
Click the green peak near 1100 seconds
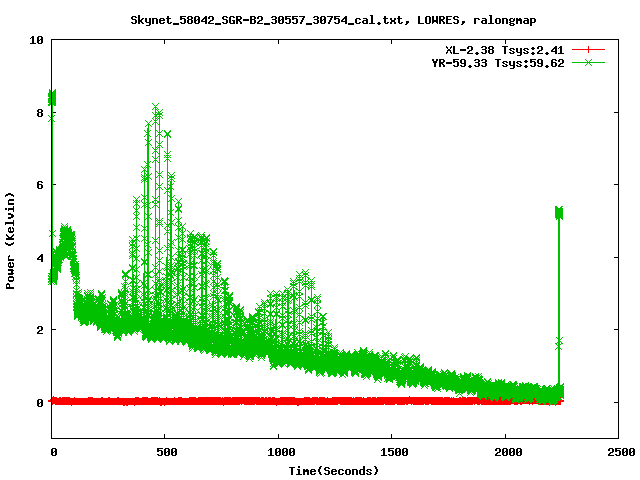[x=304, y=274]
